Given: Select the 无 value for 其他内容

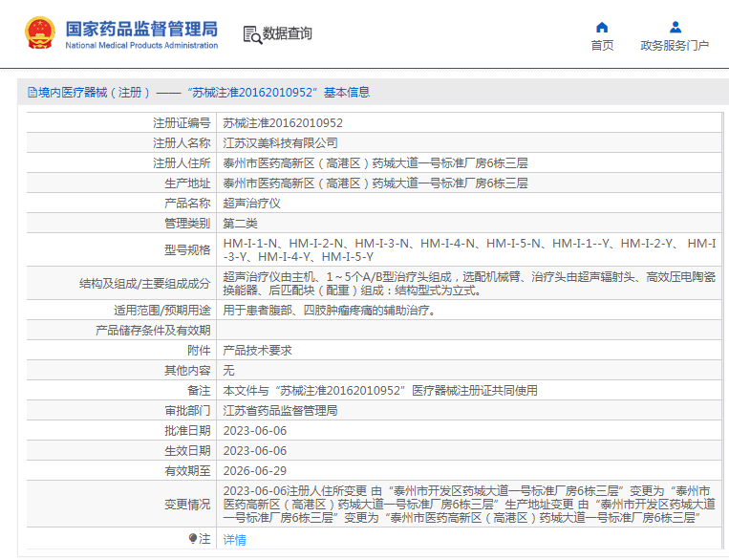Looking at the screenshot, I should point(228,370).
